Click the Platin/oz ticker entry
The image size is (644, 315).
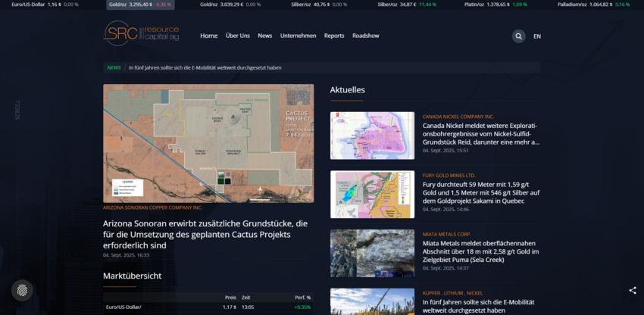pos(496,5)
